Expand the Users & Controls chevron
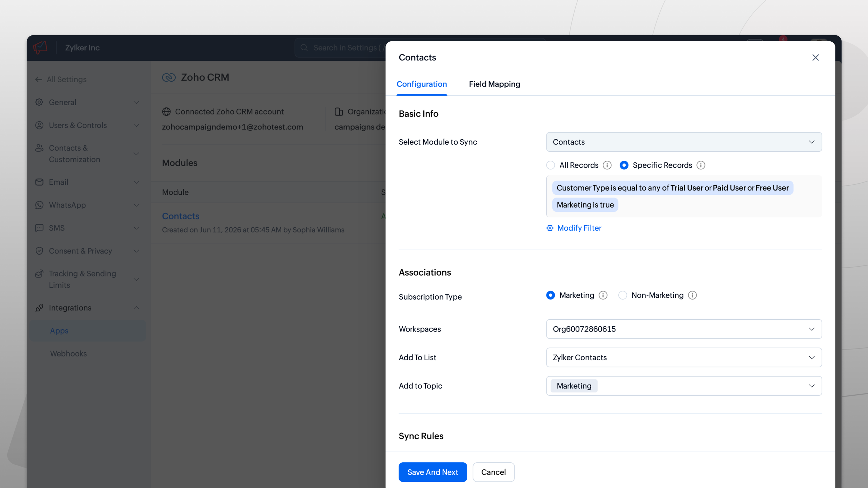Screen dimensions: 868x488 [136, 125]
